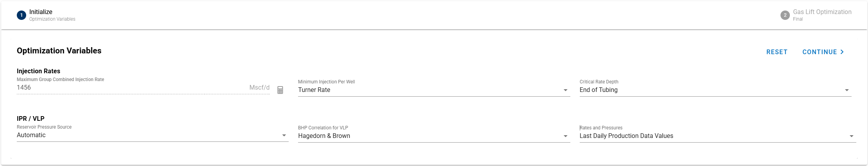Image resolution: width=868 pixels, height=166 pixels.
Task: Select step 1 Initialize circle icon
Action: pos(21,15)
